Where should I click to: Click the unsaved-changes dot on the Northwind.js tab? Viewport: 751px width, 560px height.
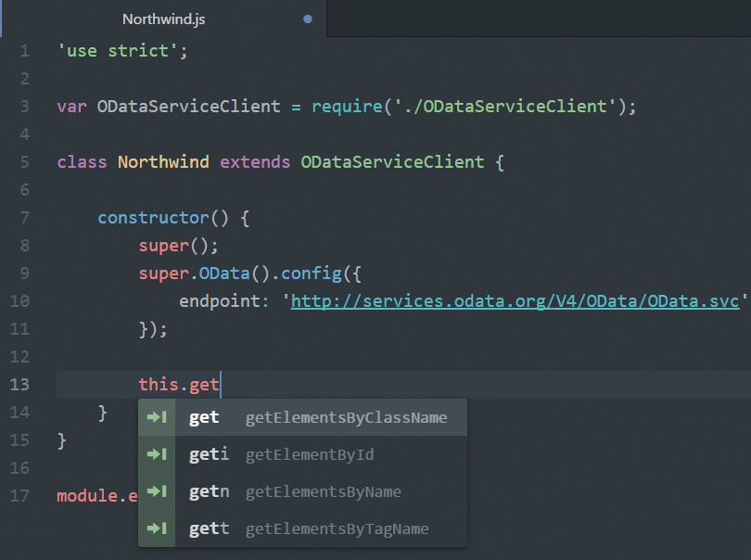308,19
